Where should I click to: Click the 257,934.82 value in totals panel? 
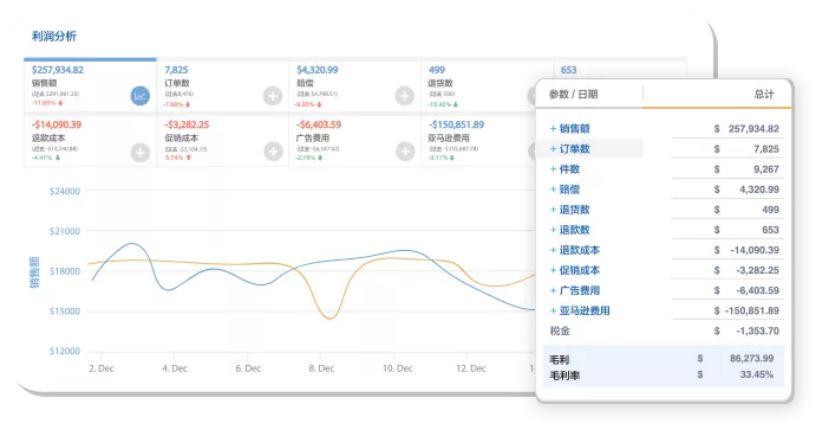[x=754, y=129]
